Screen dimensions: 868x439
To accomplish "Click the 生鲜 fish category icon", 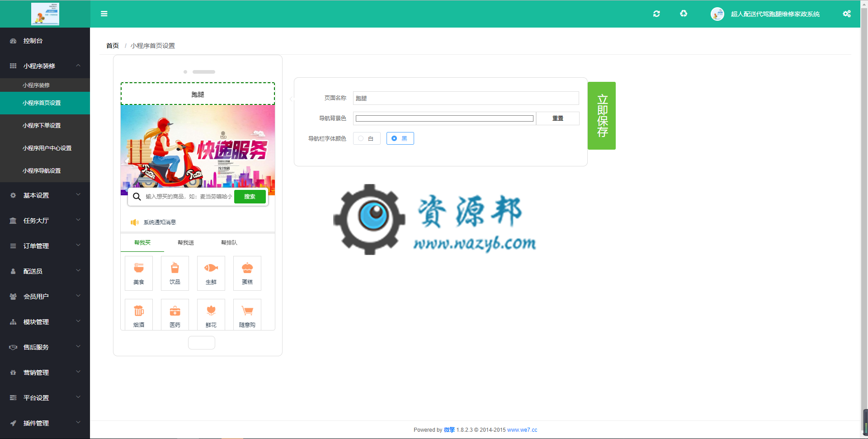I will [x=211, y=268].
